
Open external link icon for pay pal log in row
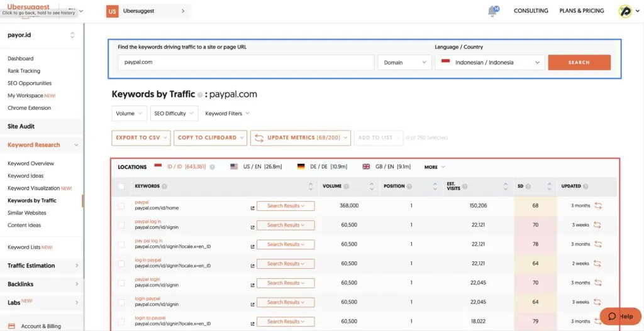(252, 247)
